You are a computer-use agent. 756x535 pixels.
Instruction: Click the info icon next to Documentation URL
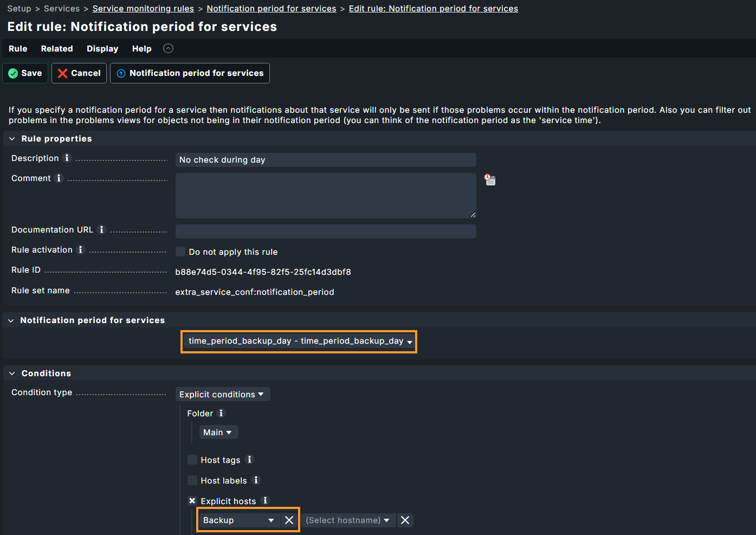101,229
